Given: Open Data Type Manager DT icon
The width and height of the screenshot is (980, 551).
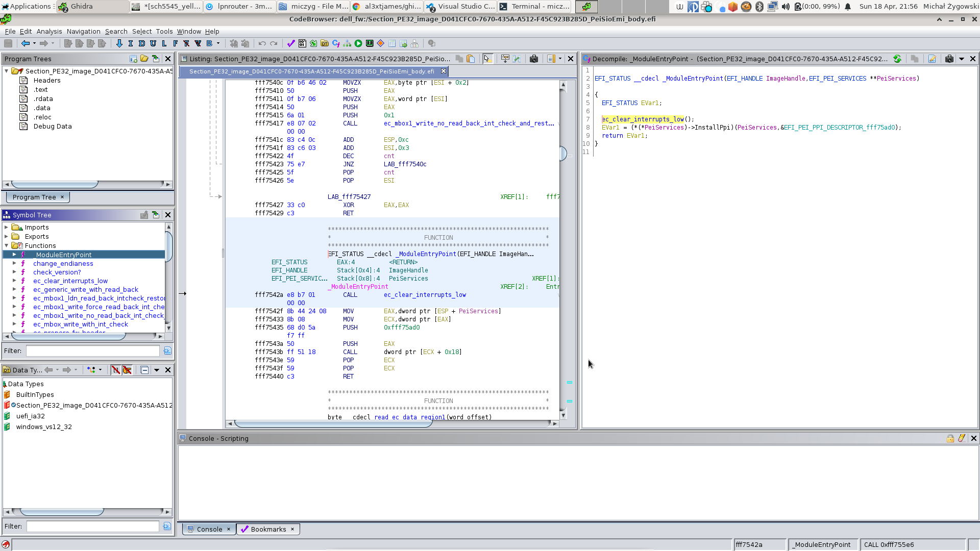Looking at the screenshot, I should pyautogui.click(x=325, y=43).
